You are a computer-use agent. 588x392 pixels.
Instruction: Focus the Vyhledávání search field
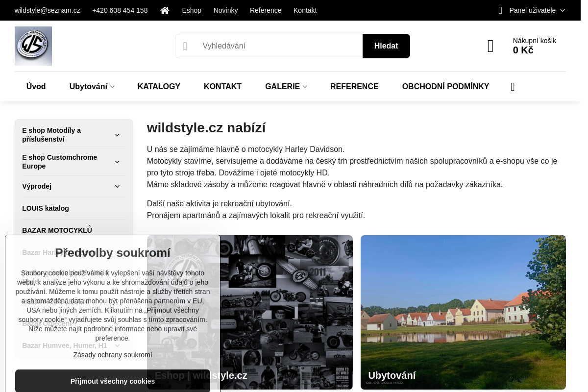tap(269, 46)
